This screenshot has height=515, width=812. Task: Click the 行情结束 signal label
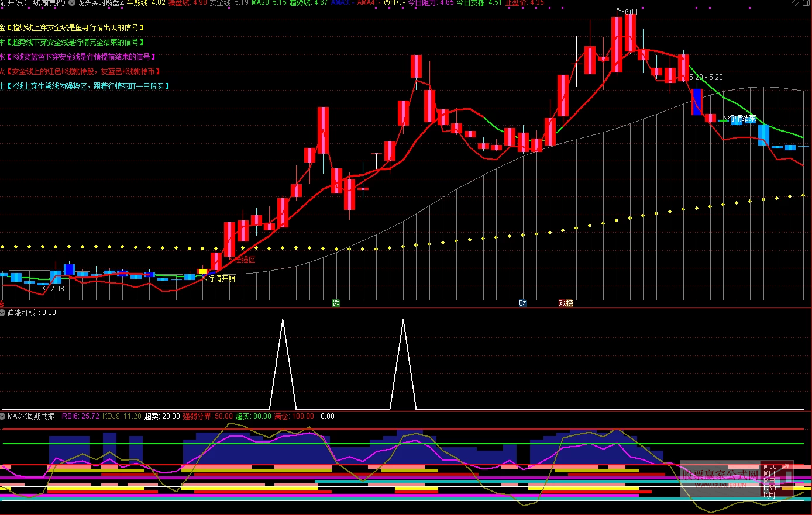click(x=741, y=119)
